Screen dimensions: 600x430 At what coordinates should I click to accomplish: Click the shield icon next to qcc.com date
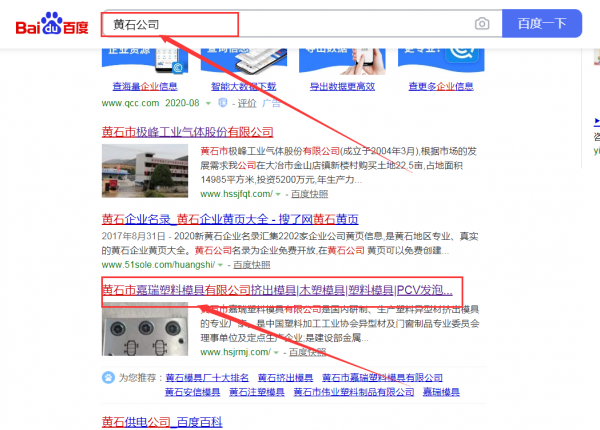click(x=222, y=103)
